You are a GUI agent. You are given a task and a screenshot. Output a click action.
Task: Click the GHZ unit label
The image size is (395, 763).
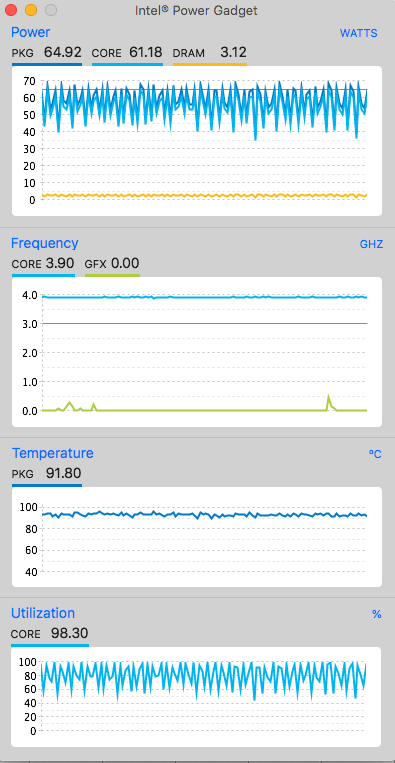tap(371, 244)
